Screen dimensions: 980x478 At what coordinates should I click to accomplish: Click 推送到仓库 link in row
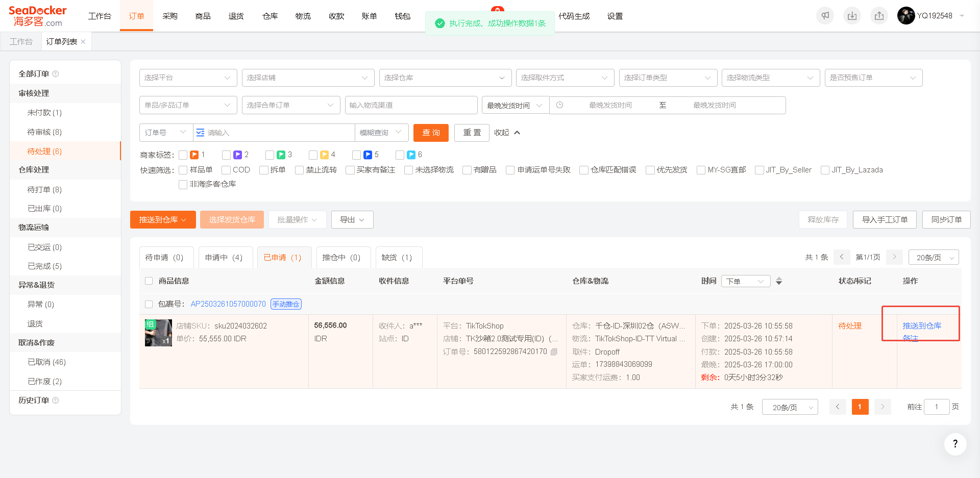click(922, 325)
